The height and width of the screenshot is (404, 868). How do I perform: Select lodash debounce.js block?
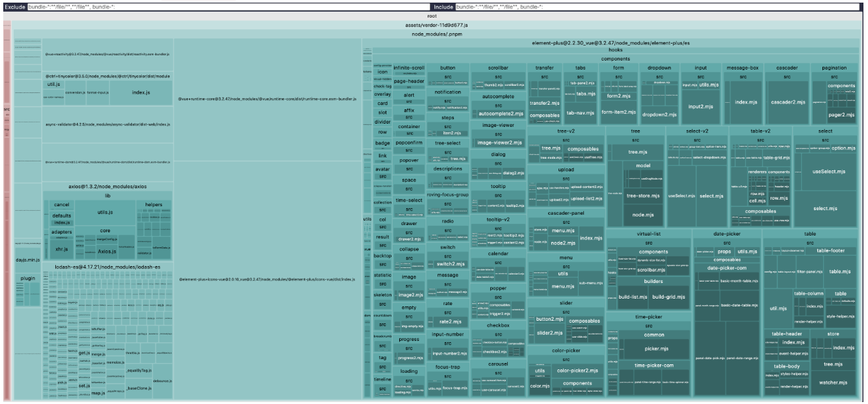pyautogui.click(x=162, y=381)
